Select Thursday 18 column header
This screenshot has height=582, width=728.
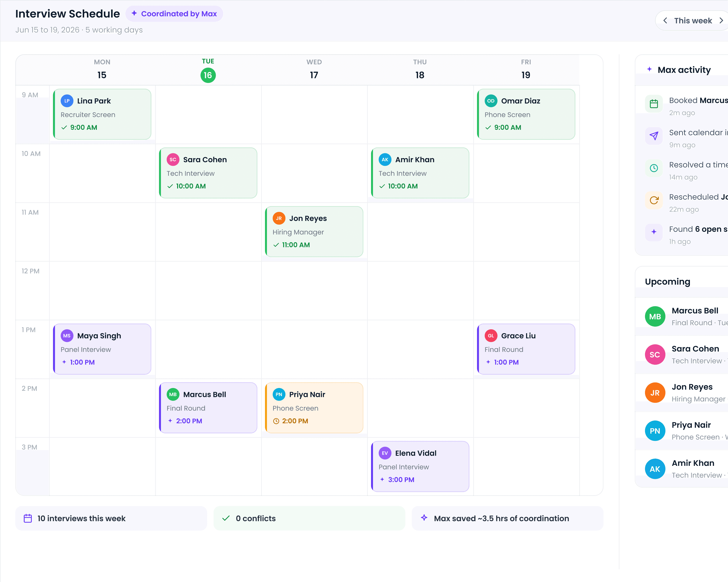(420, 70)
